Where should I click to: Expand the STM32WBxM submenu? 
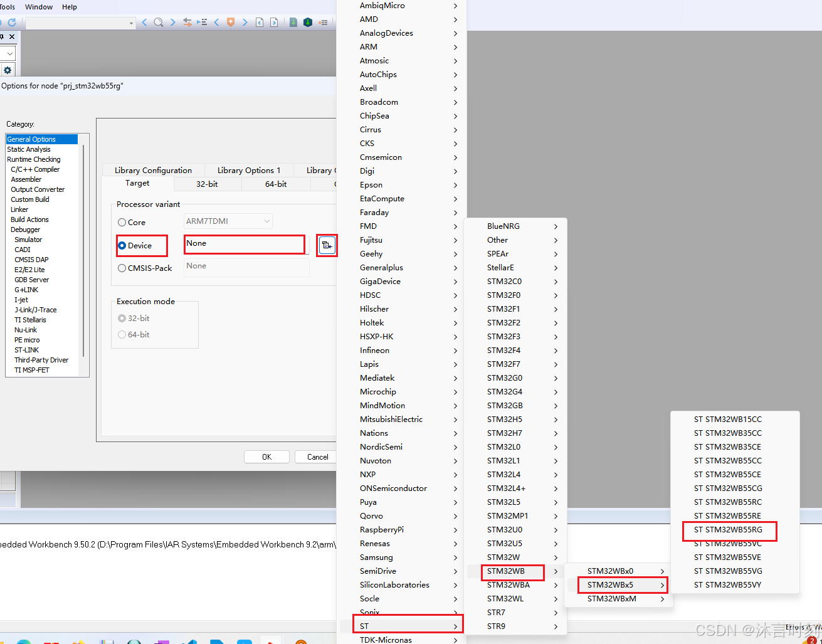point(618,599)
